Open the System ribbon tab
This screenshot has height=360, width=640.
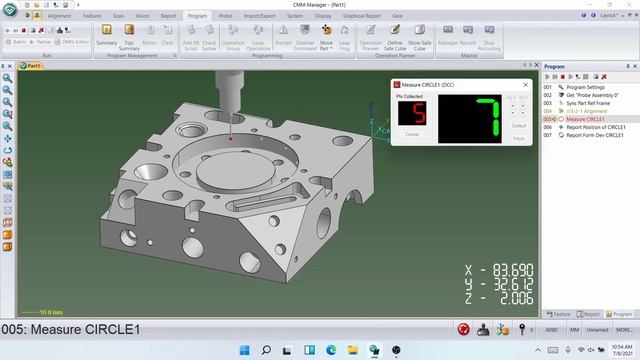(295, 16)
